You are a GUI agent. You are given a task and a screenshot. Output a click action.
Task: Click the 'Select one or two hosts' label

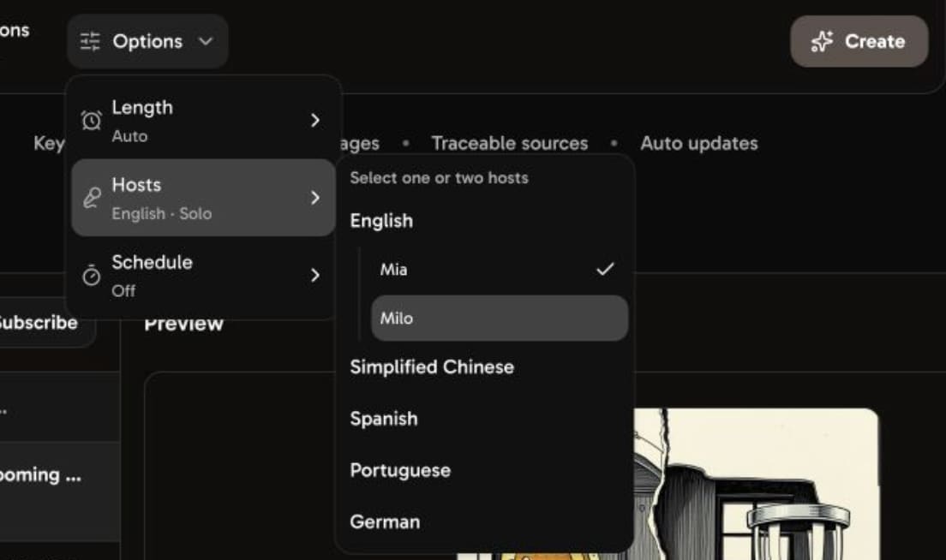[x=439, y=178]
